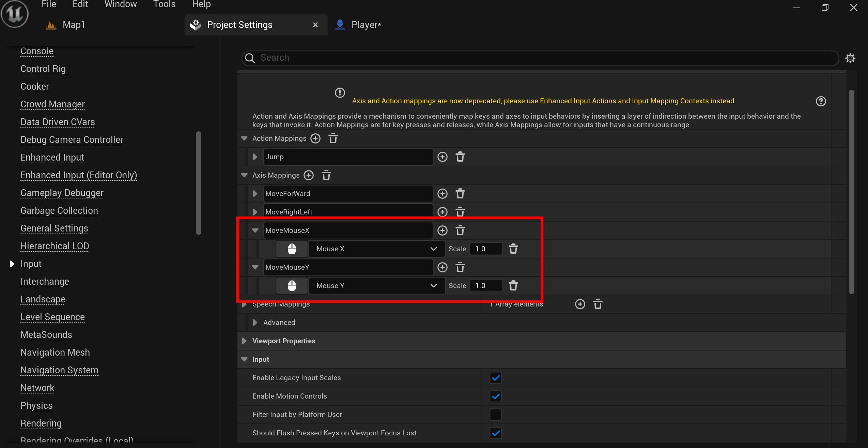Click the MoveMouseX Scale value field
Image resolution: width=868 pixels, height=448 pixels.
coord(485,249)
